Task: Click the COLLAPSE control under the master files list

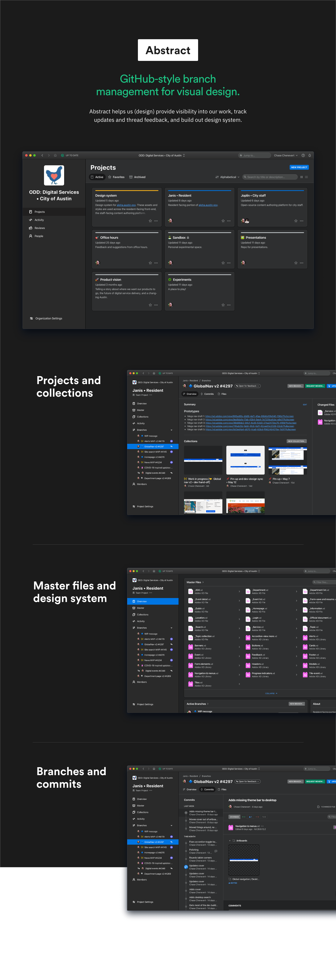Action: pyautogui.click(x=271, y=693)
